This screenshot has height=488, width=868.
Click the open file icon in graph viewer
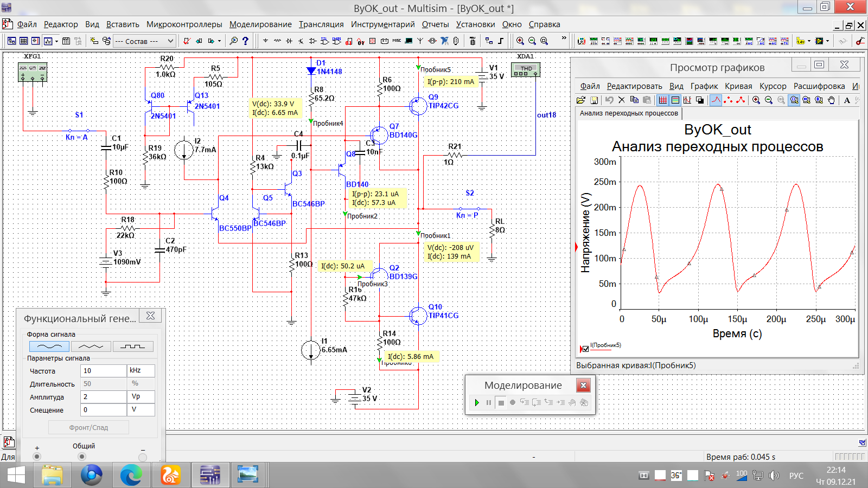pos(580,100)
